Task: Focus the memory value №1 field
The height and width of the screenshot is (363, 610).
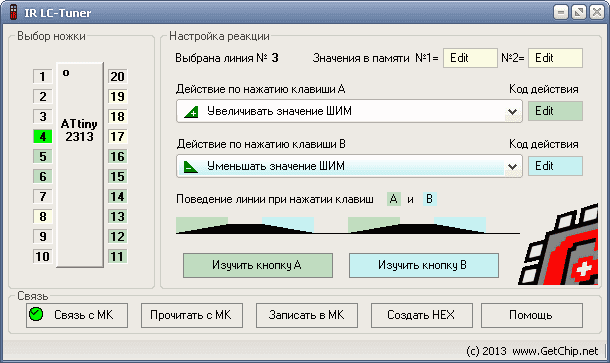Action: click(470, 58)
